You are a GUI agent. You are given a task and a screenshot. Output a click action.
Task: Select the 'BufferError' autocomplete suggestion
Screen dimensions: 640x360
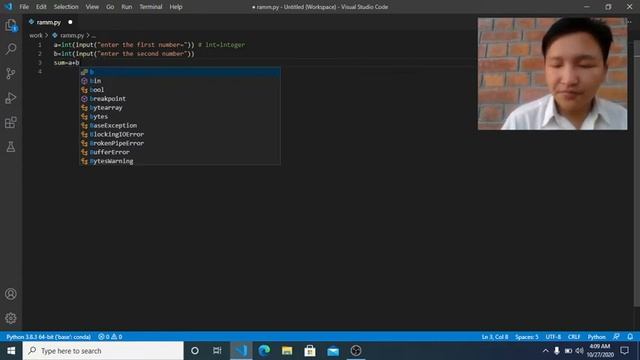[x=180, y=152]
